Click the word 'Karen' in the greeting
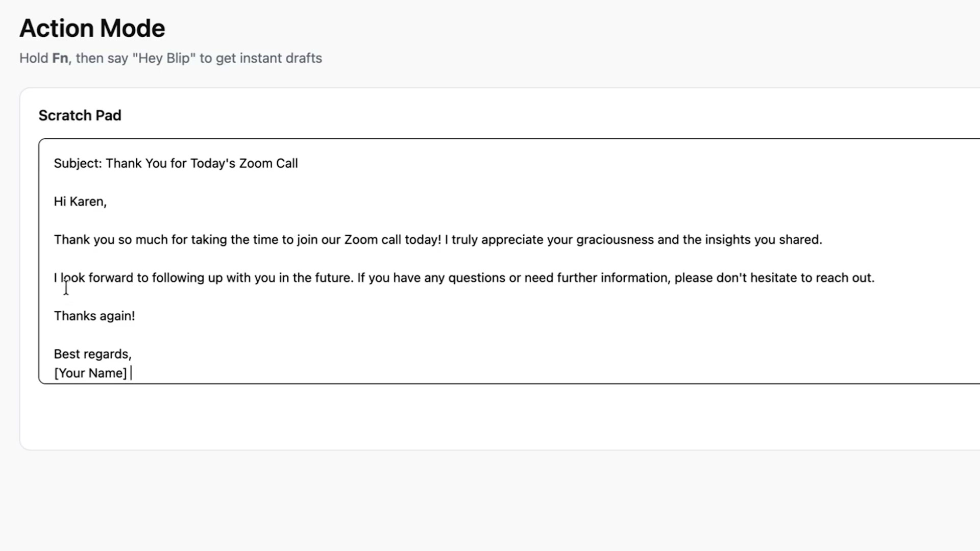 (86, 201)
